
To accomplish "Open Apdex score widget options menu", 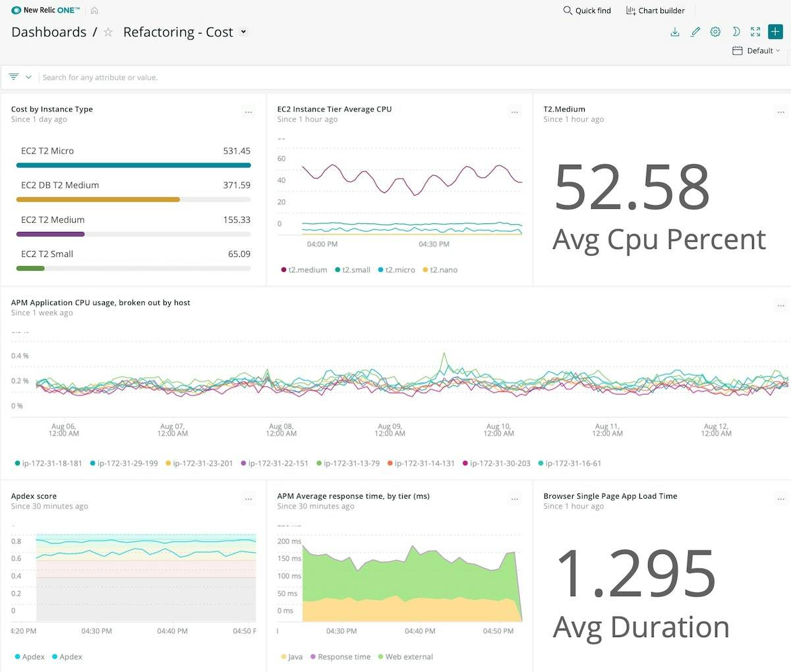I will [249, 499].
